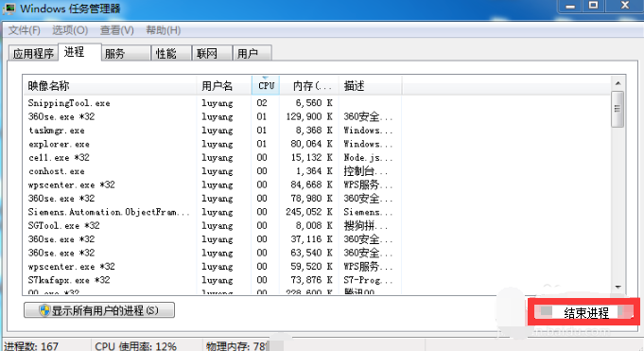Switch to the 服务 tab
The image size is (644, 351).
(126, 53)
